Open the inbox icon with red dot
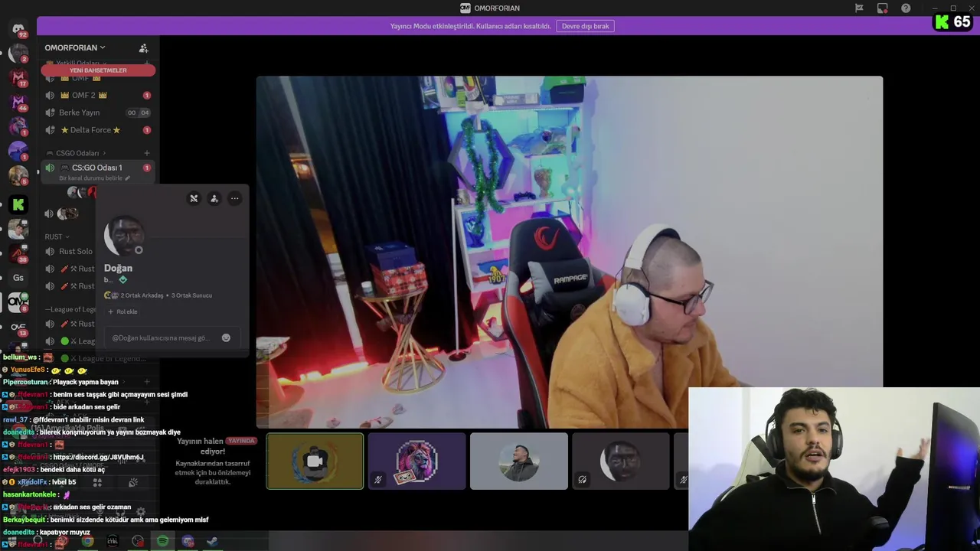 coord(883,8)
